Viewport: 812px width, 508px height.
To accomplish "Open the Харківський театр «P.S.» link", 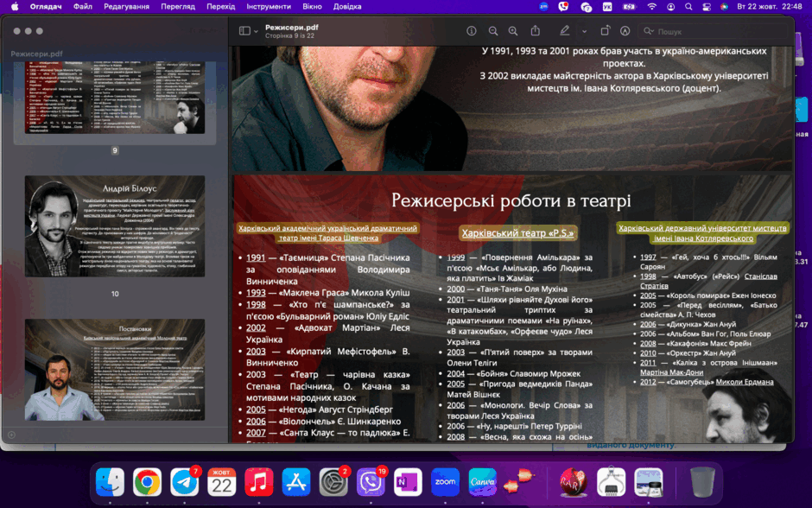I will pos(517,233).
